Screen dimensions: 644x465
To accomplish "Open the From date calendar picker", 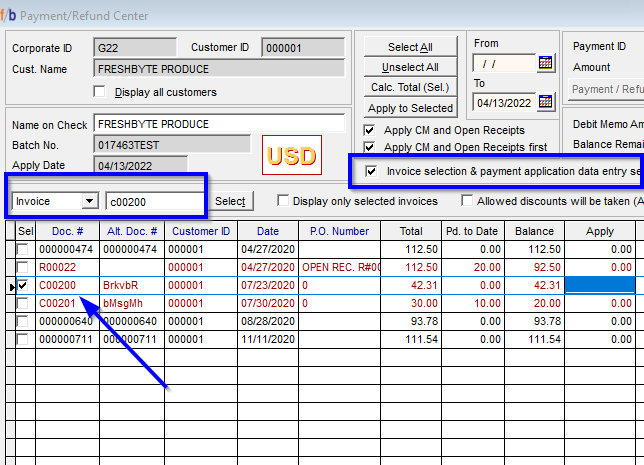I will (x=545, y=62).
